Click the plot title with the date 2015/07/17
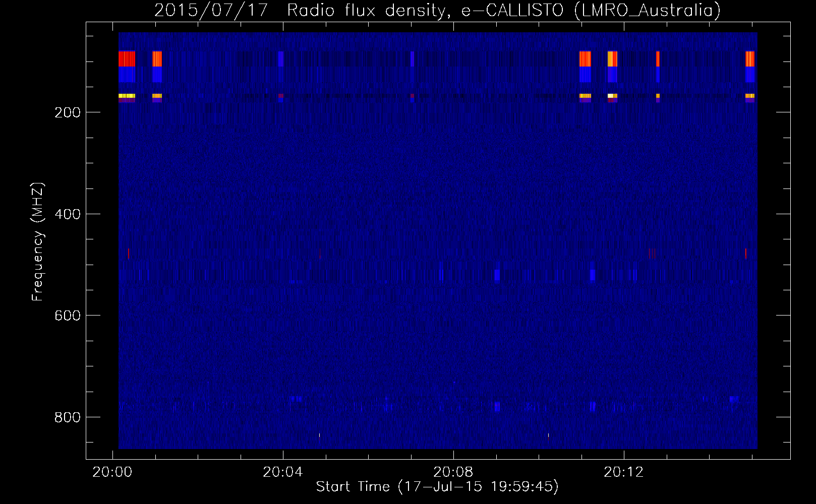Image resolution: width=816 pixels, height=504 pixels. pyautogui.click(x=437, y=11)
